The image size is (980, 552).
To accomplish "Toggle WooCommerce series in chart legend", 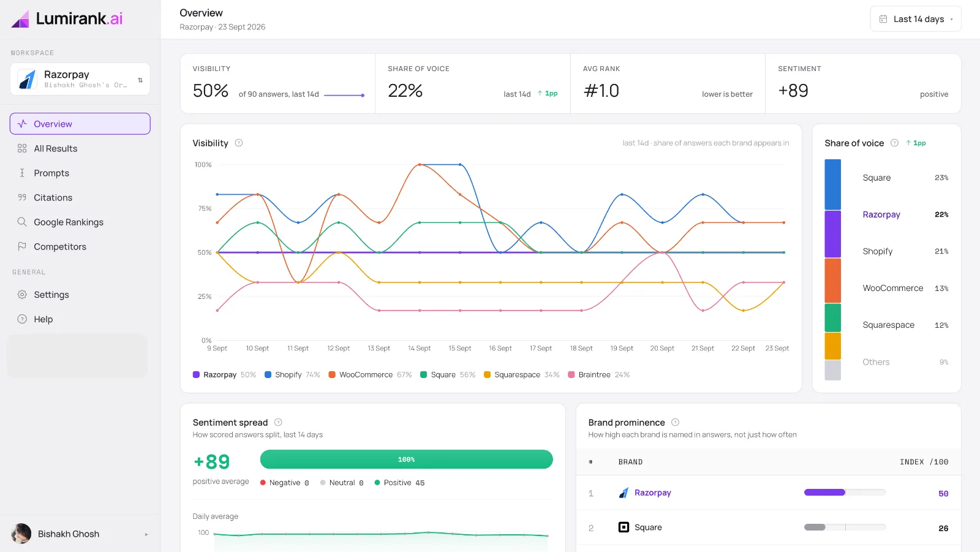I will pyautogui.click(x=370, y=375).
